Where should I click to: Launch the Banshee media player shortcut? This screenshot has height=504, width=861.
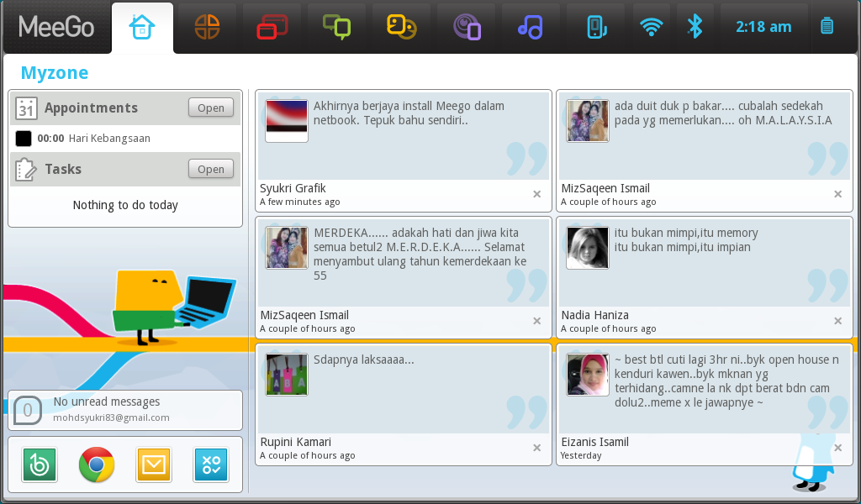point(39,465)
